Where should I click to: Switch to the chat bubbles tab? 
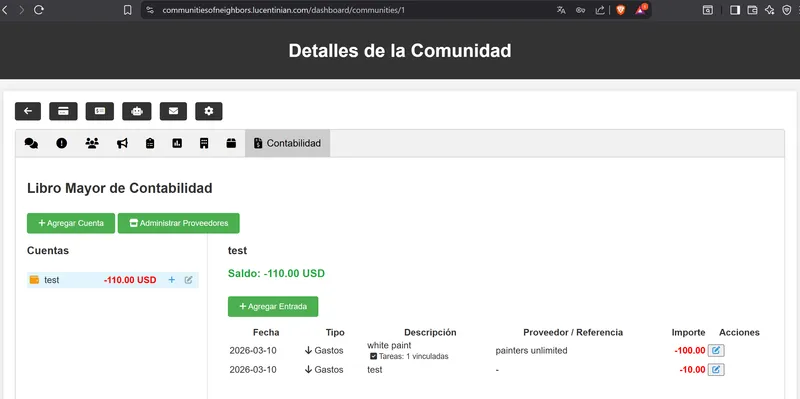(x=31, y=143)
